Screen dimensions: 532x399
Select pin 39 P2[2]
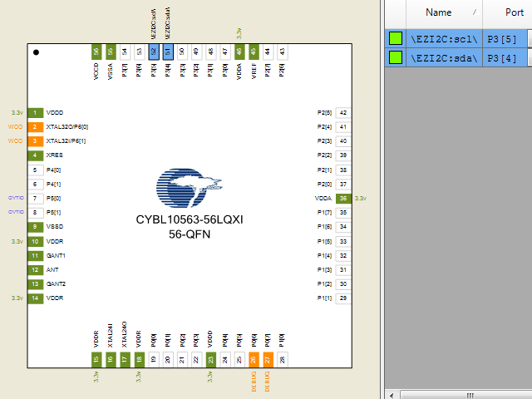[x=343, y=155]
